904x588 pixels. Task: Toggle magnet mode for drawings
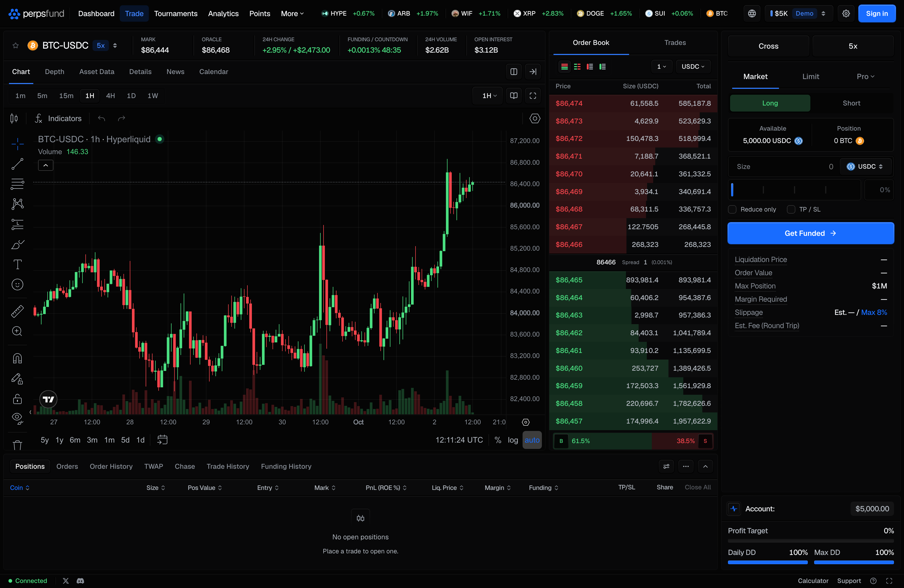pyautogui.click(x=17, y=359)
